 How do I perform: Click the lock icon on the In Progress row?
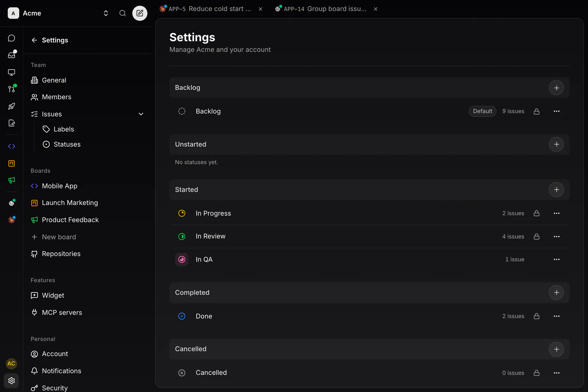click(536, 213)
